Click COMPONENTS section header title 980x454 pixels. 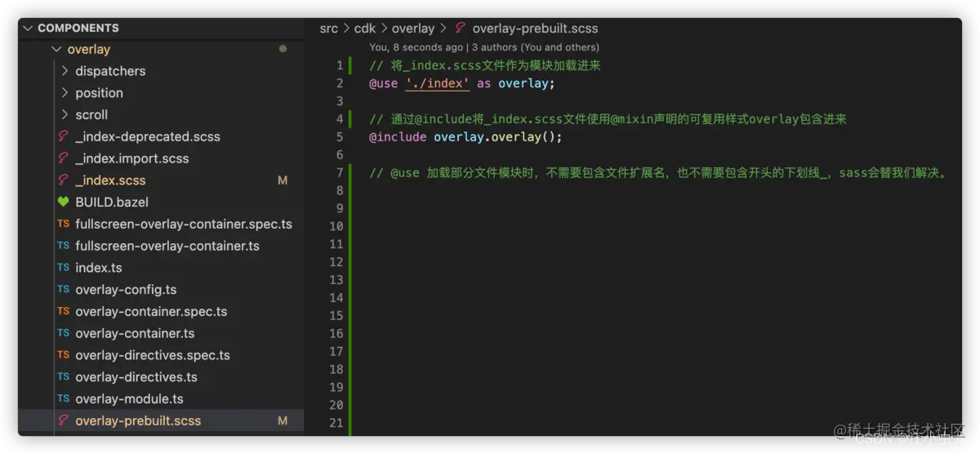[78, 28]
